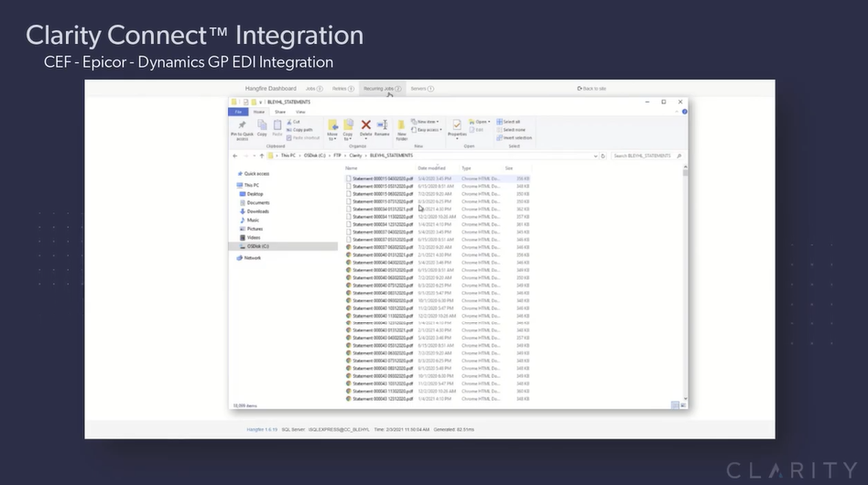Click the file list vertical scrollbar
The height and width of the screenshot is (485, 868).
[685, 283]
